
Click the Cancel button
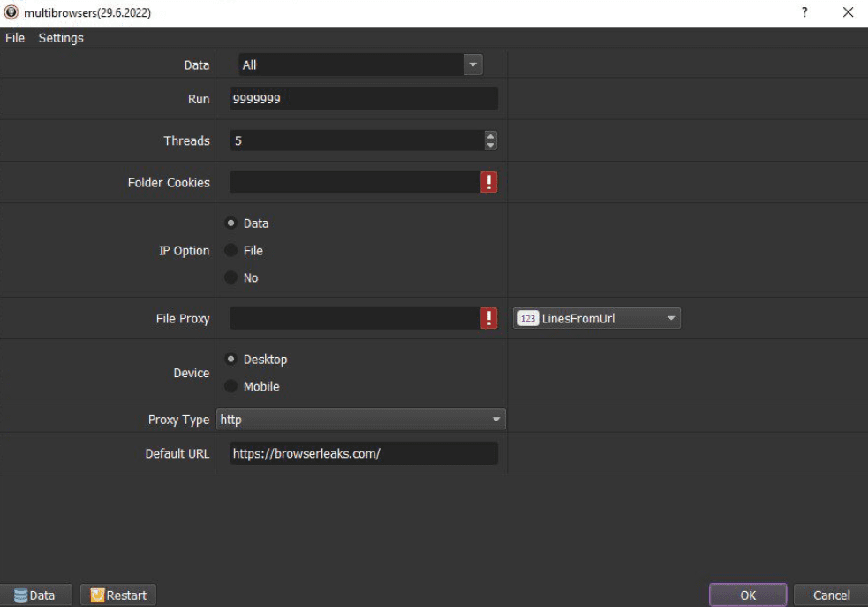click(x=830, y=596)
